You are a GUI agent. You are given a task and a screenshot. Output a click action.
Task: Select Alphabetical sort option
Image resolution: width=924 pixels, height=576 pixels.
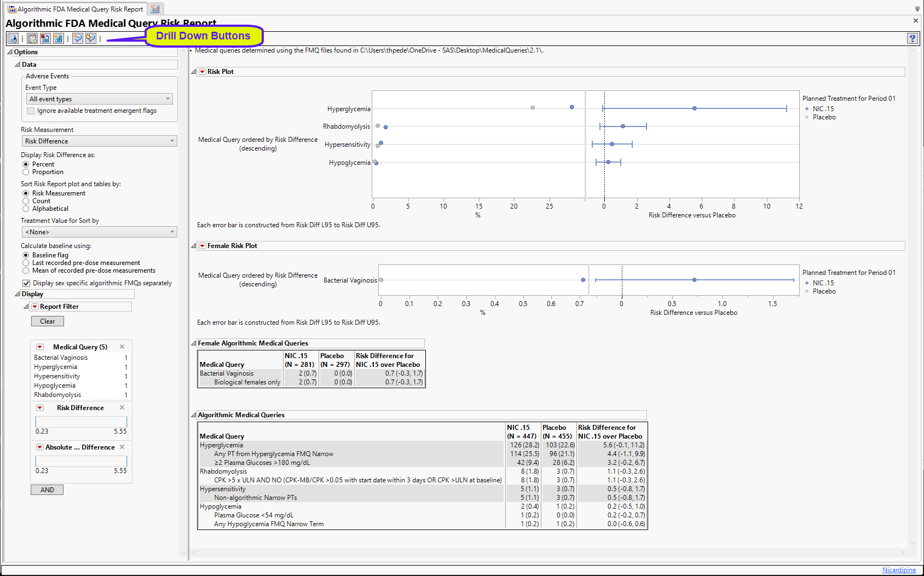click(26, 209)
